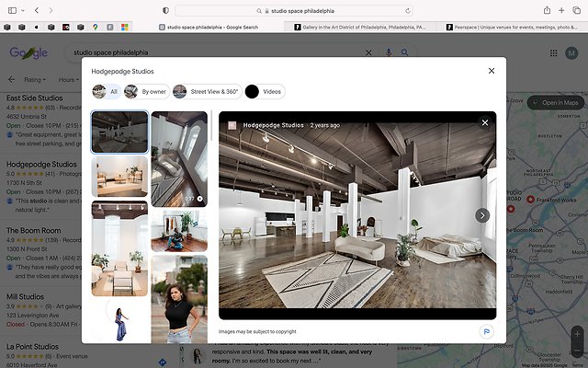The image size is (588, 368).
Task: Dismiss the large photo viewer with X
Action: (x=485, y=122)
